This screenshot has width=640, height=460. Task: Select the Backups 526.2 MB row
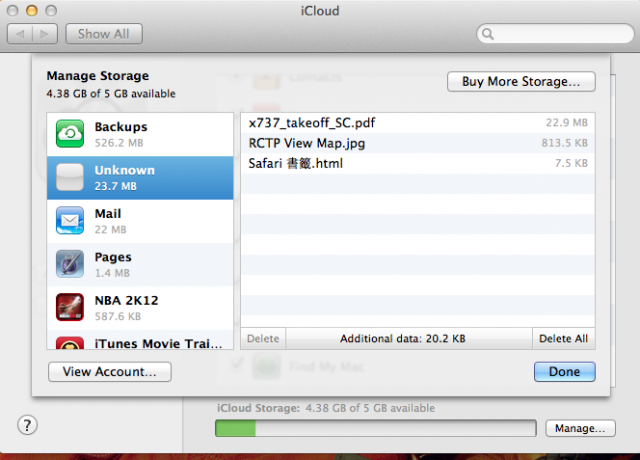(x=140, y=134)
